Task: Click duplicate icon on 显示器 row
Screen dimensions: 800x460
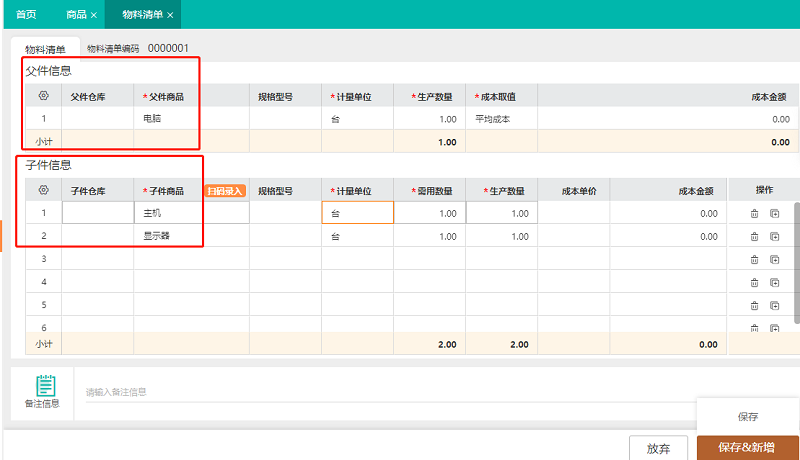Action: [774, 237]
